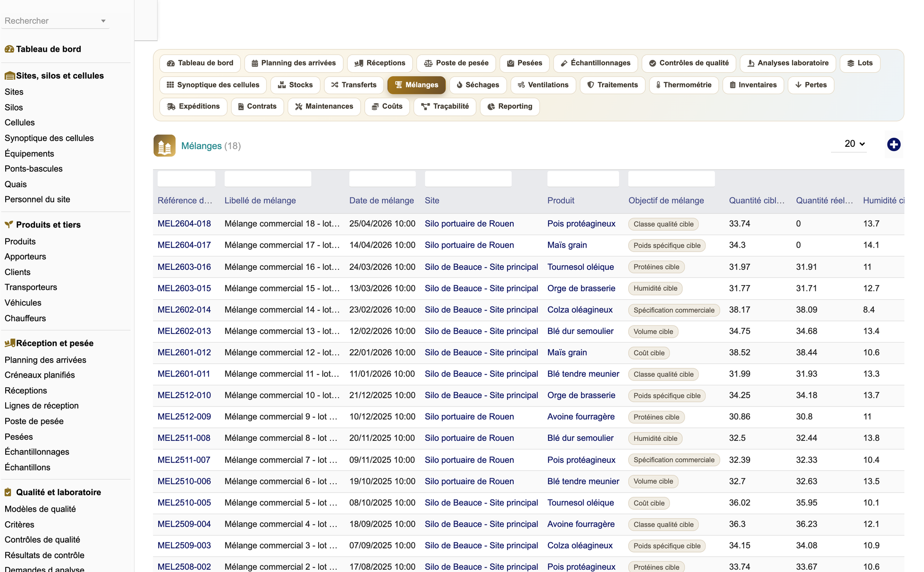Image resolution: width=924 pixels, height=572 pixels.
Task: Click the Objectif de mélange filter field
Action: pyautogui.click(x=671, y=179)
